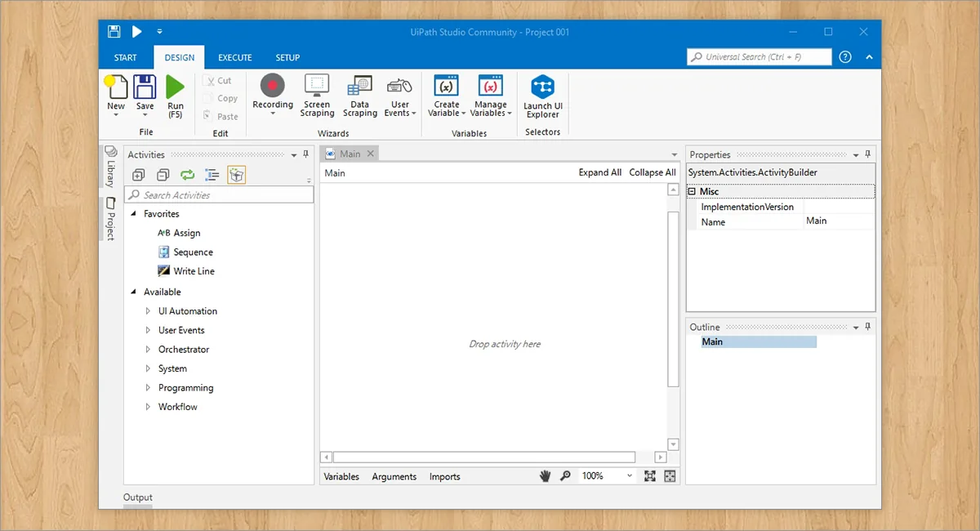980x531 pixels.
Task: Click the User Events icon
Action: tap(400, 85)
